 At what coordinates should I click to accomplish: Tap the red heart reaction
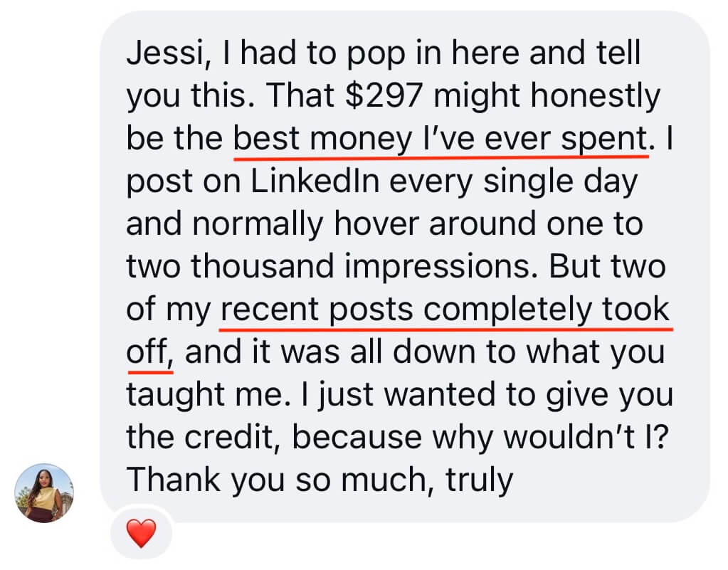(x=141, y=533)
